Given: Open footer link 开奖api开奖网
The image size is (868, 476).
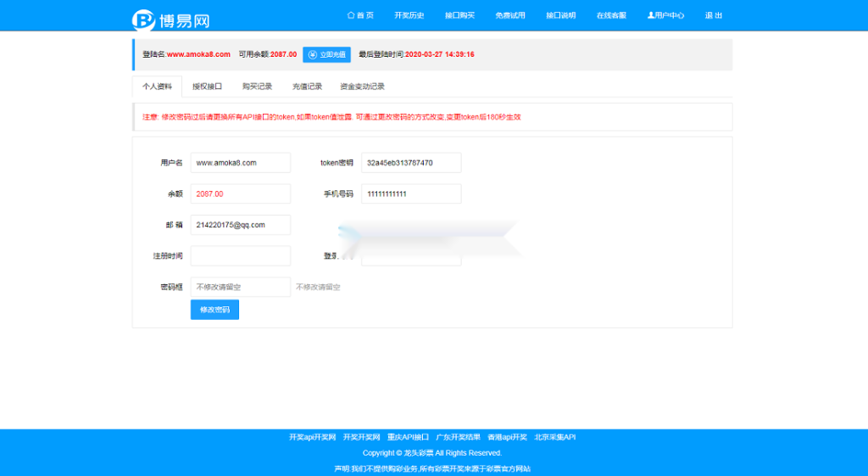Looking at the screenshot, I should pos(312,437).
